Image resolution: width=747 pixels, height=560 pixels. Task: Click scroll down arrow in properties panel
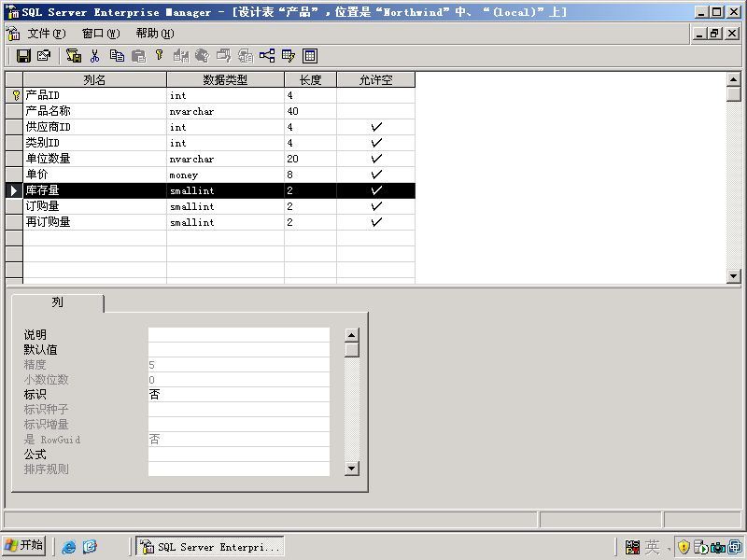[x=352, y=469]
